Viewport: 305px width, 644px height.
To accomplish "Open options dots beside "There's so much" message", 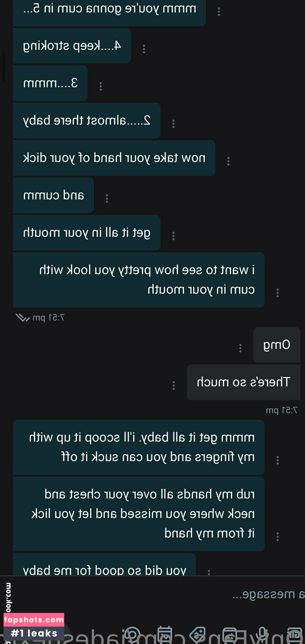I will tap(173, 385).
